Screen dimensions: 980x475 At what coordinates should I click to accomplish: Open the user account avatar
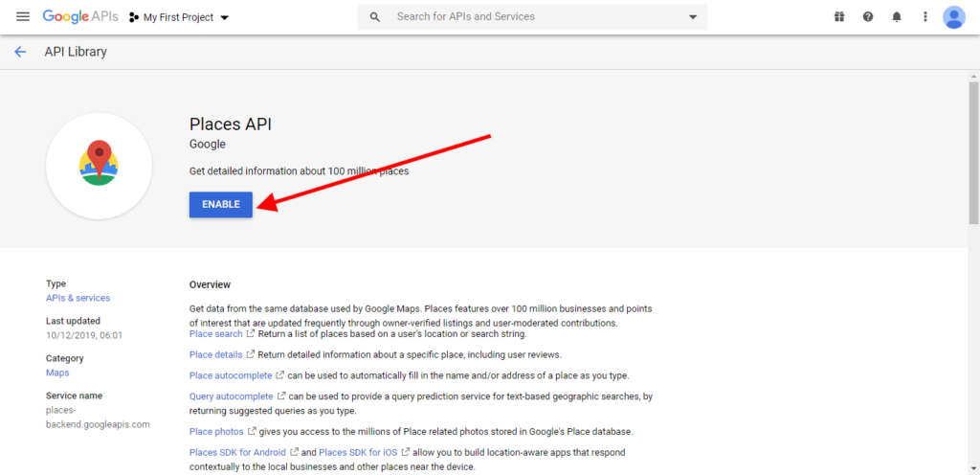954,17
